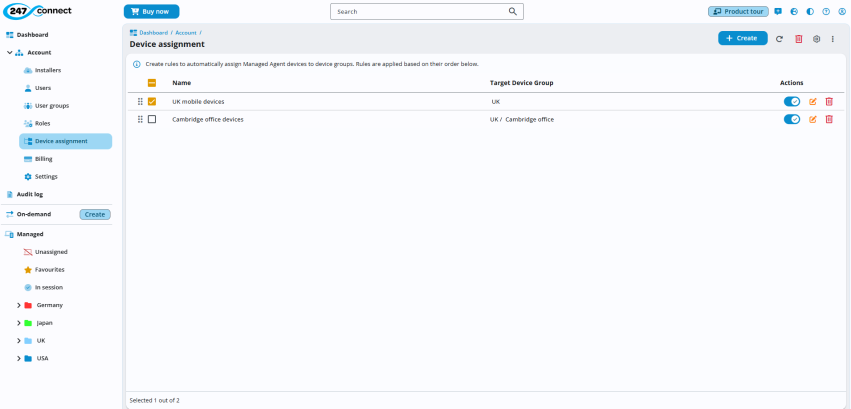Toggle the select-all checkbox in table header
The width and height of the screenshot is (851, 409).
152,83
